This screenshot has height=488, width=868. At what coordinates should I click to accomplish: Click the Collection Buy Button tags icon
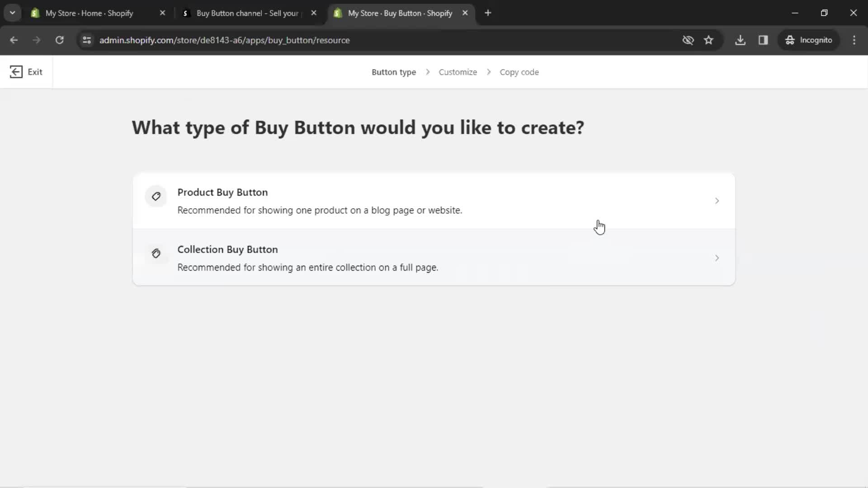coord(156,253)
